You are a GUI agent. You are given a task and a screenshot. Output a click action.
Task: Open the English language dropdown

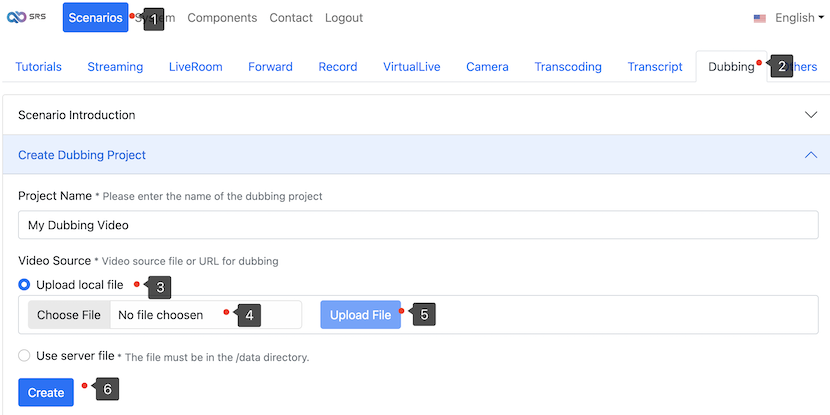click(x=793, y=18)
